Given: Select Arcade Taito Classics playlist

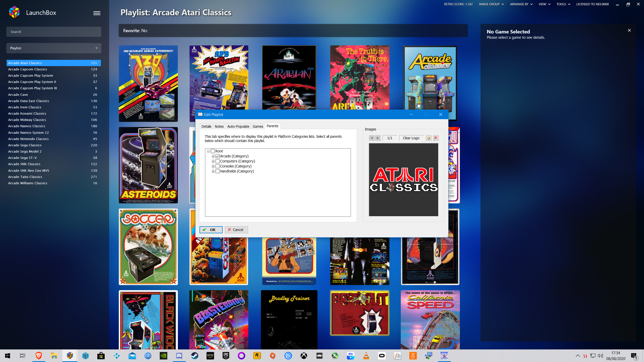Looking at the screenshot, I should tap(54, 177).
